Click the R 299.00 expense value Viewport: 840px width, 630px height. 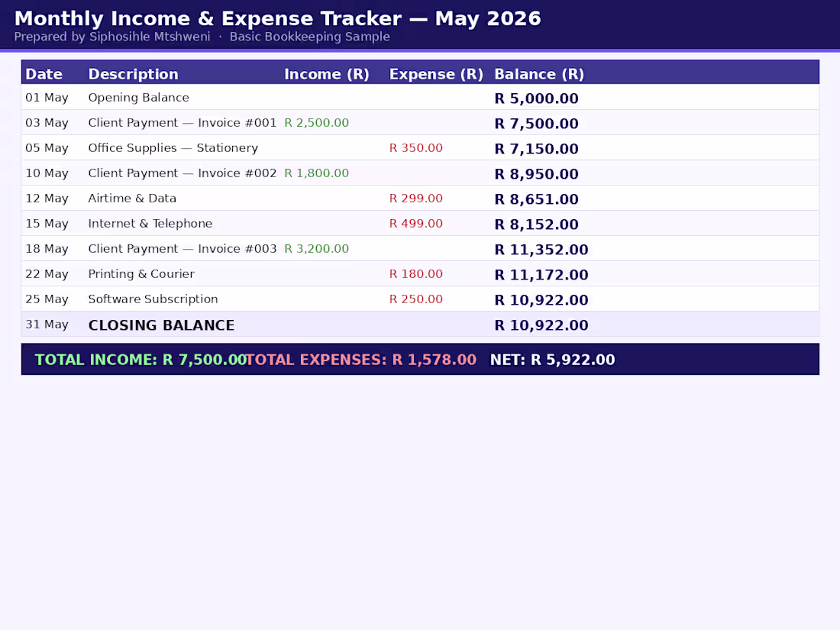[x=415, y=199]
